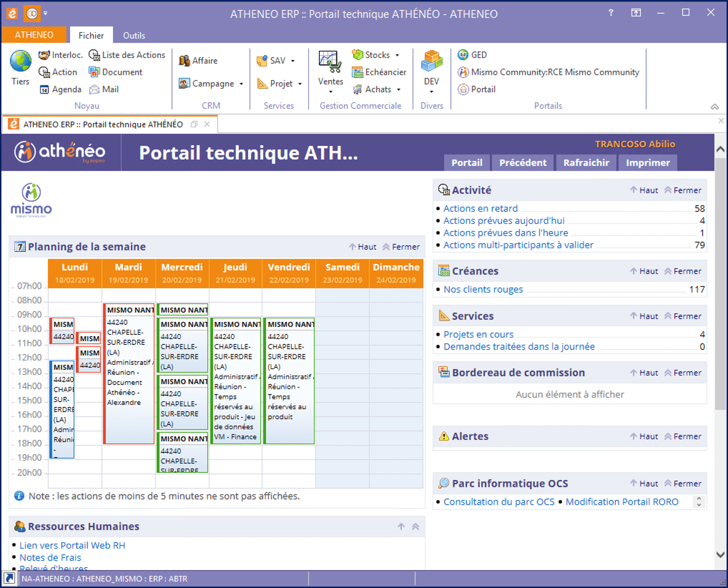Click the Alertes warning triangle icon
Image resolution: width=728 pixels, height=588 pixels.
coord(443,436)
